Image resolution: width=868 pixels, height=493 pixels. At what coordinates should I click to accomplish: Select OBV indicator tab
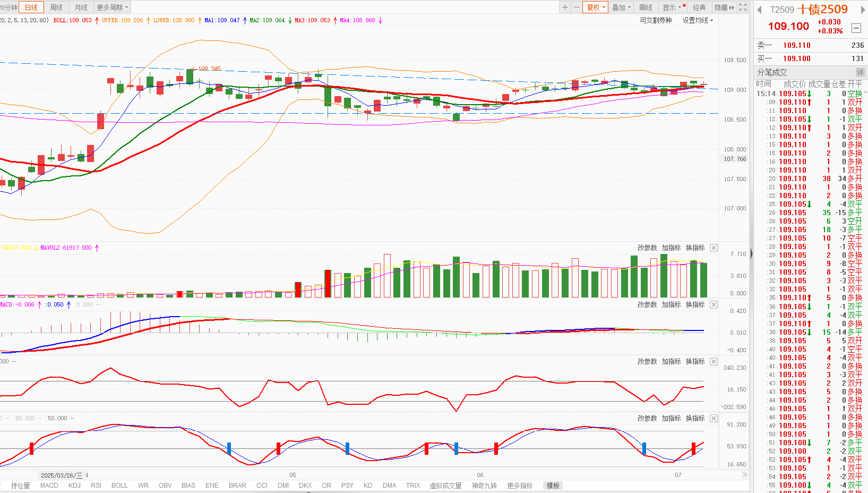165,486
